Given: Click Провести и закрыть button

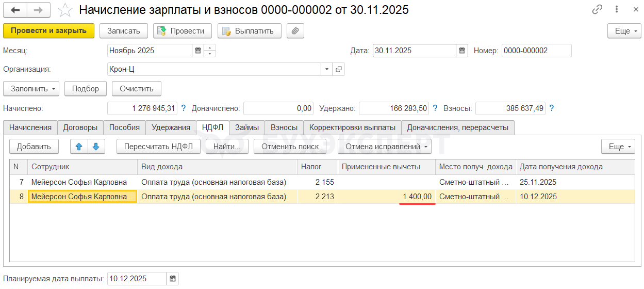Looking at the screenshot, I should 49,30.
